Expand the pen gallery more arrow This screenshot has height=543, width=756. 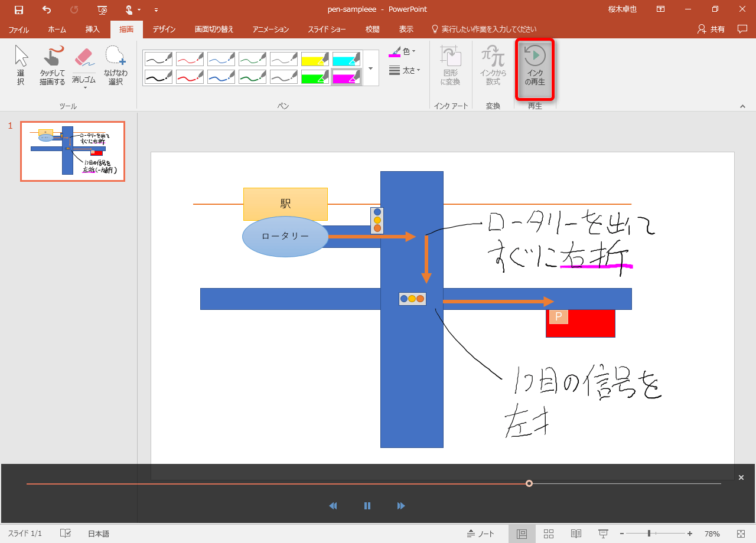(x=370, y=68)
